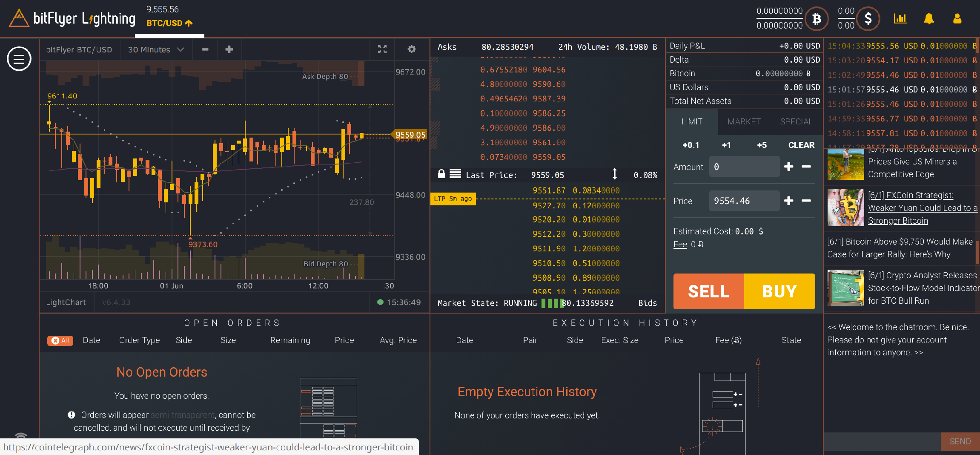
Task: Click the Bitcoin balance icon
Action: [817, 19]
